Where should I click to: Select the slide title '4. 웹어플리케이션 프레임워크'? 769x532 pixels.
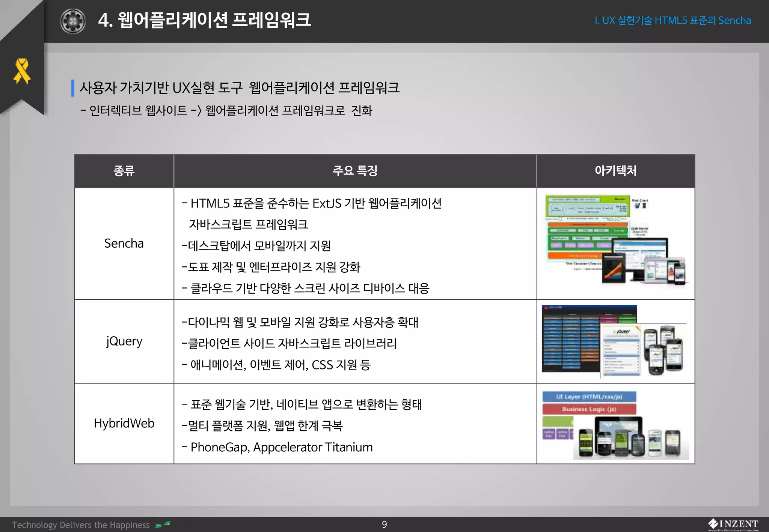coord(205,20)
